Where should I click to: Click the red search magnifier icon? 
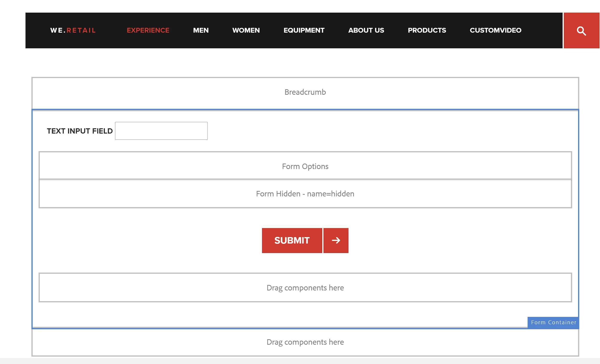(x=581, y=31)
